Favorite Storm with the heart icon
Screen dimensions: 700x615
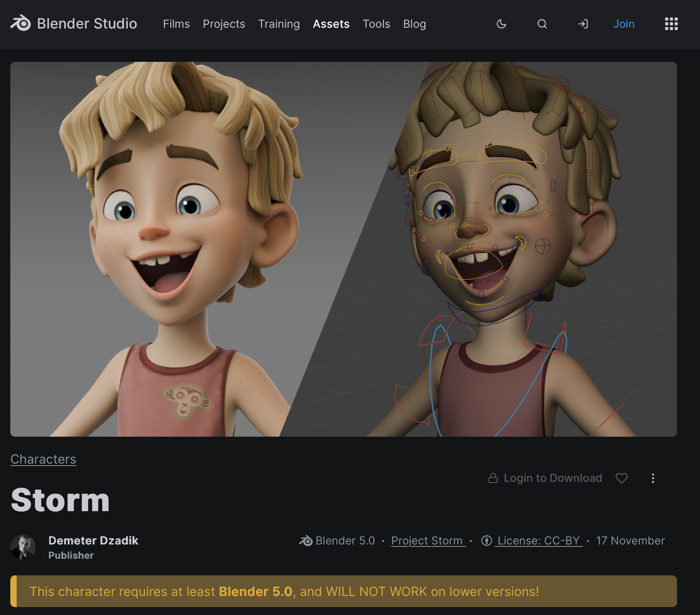622,478
